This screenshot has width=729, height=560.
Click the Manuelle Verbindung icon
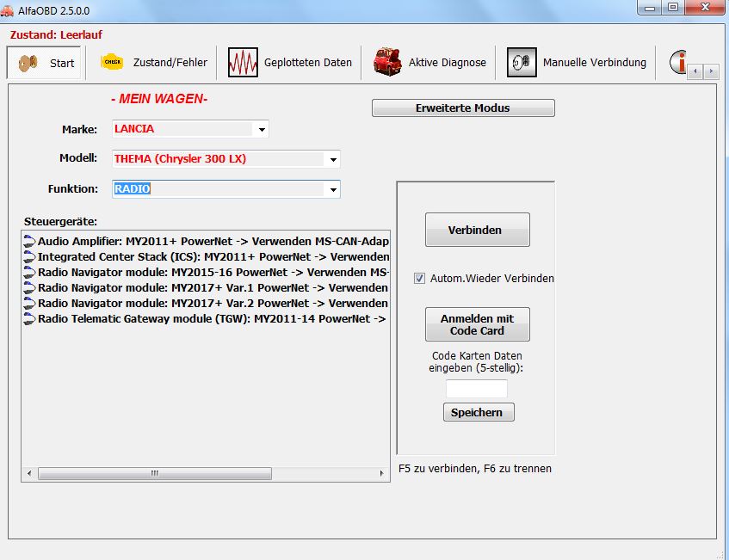point(522,63)
